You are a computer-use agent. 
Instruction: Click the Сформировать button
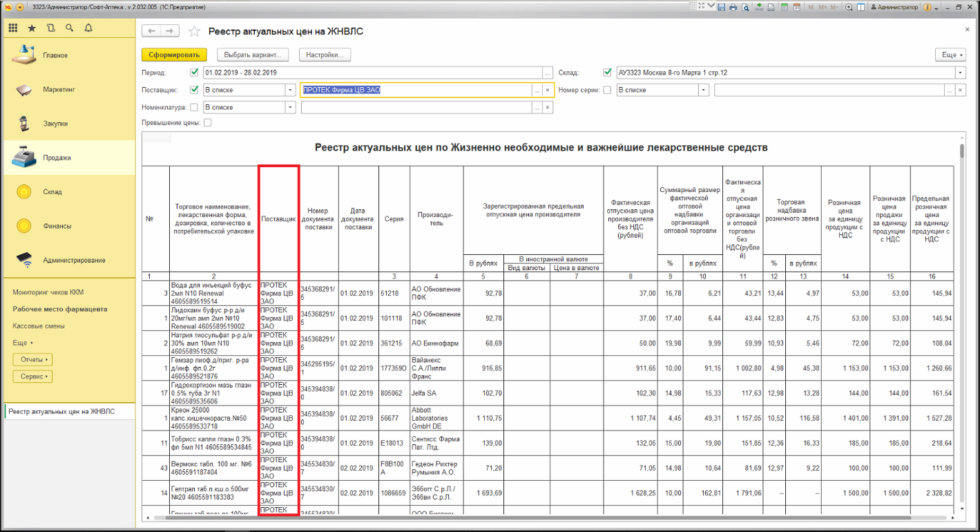pyautogui.click(x=174, y=55)
